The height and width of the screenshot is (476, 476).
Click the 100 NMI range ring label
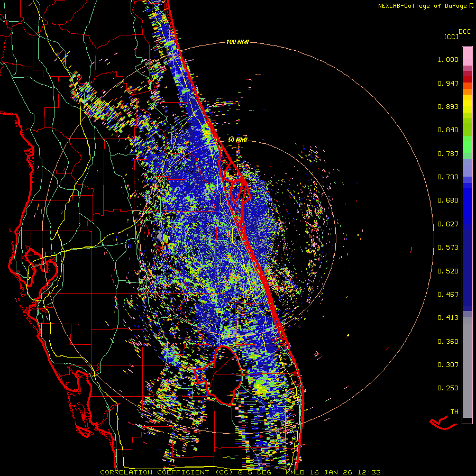pos(237,42)
